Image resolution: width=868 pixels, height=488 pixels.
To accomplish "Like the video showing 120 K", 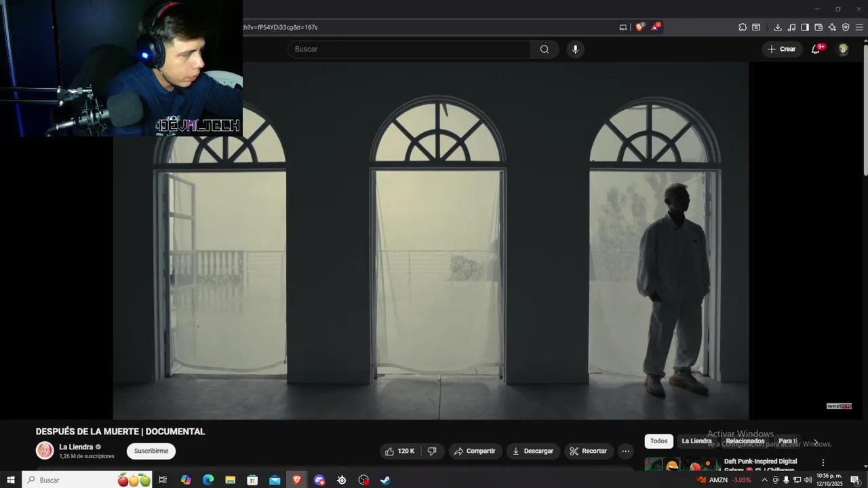I will (399, 451).
